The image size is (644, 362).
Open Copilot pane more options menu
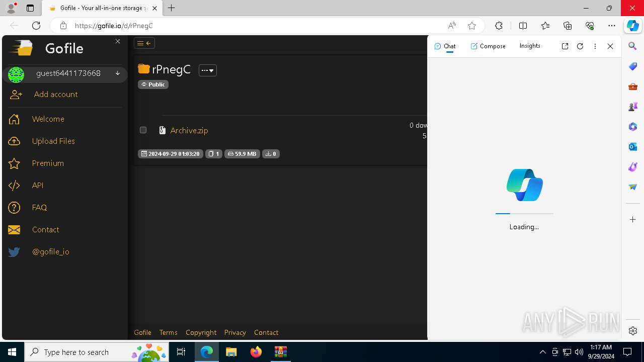595,46
